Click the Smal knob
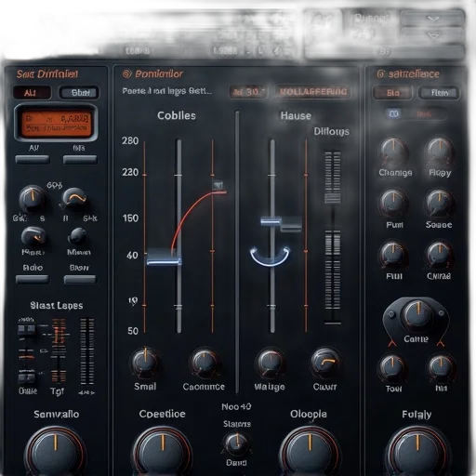This screenshot has height=476, width=476. [x=145, y=364]
